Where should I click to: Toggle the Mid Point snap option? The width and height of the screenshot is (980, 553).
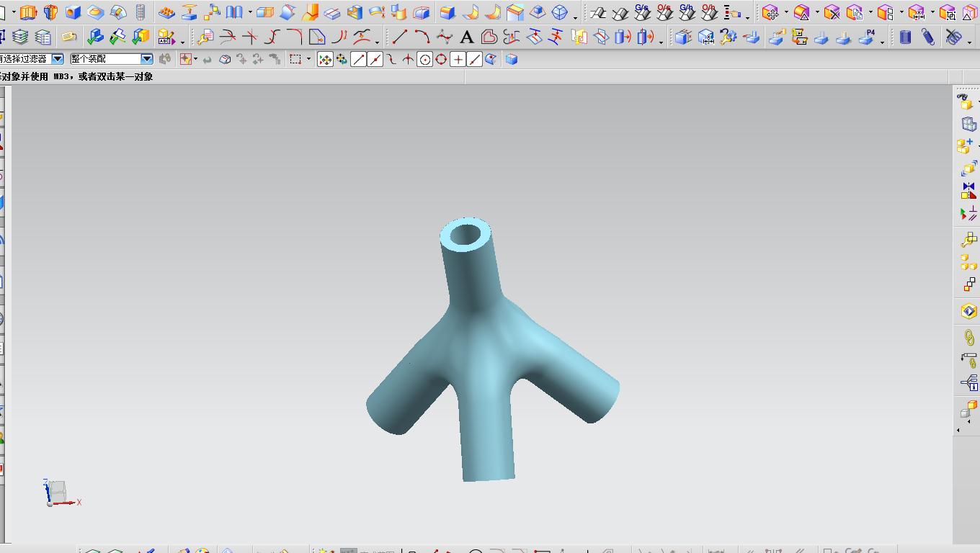click(375, 60)
